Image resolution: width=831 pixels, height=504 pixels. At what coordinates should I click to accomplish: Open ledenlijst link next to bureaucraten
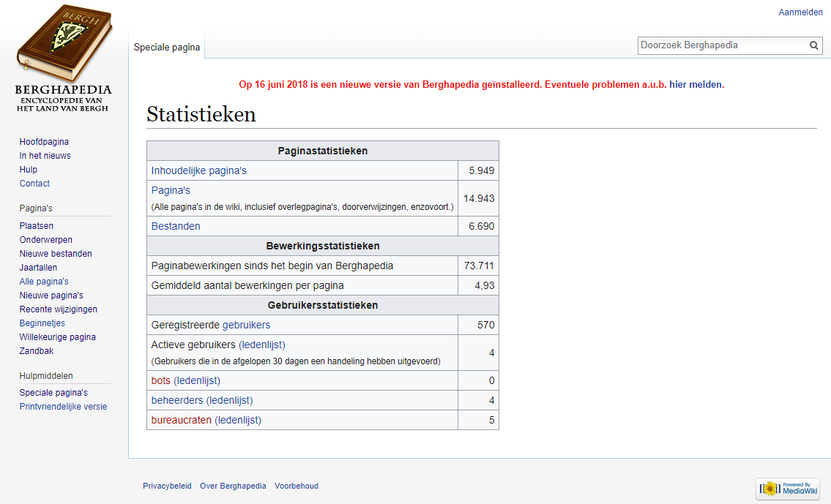coord(238,420)
